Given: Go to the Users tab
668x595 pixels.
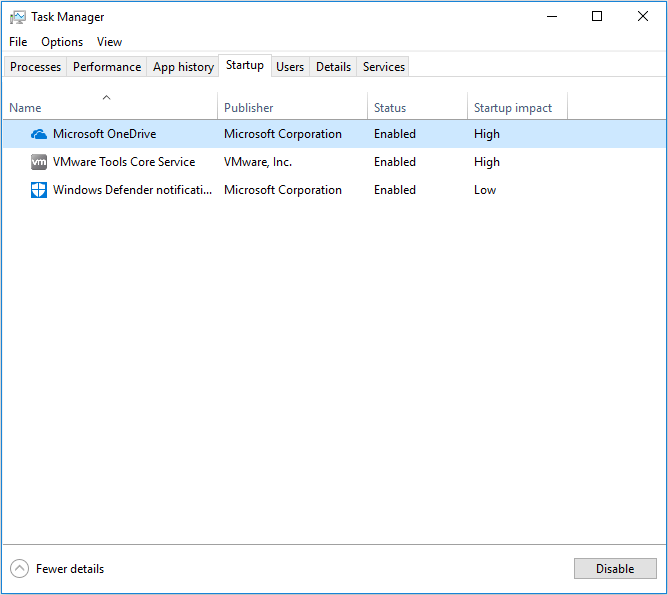Looking at the screenshot, I should point(290,67).
